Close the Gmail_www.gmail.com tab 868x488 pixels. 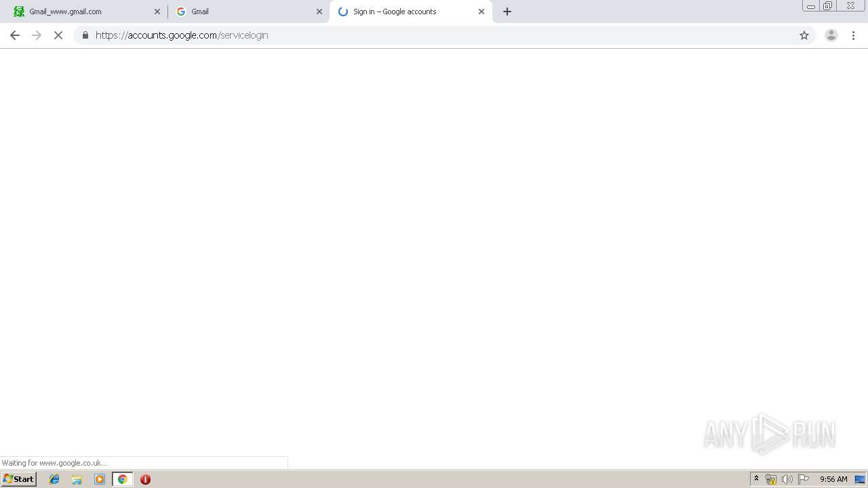click(157, 12)
